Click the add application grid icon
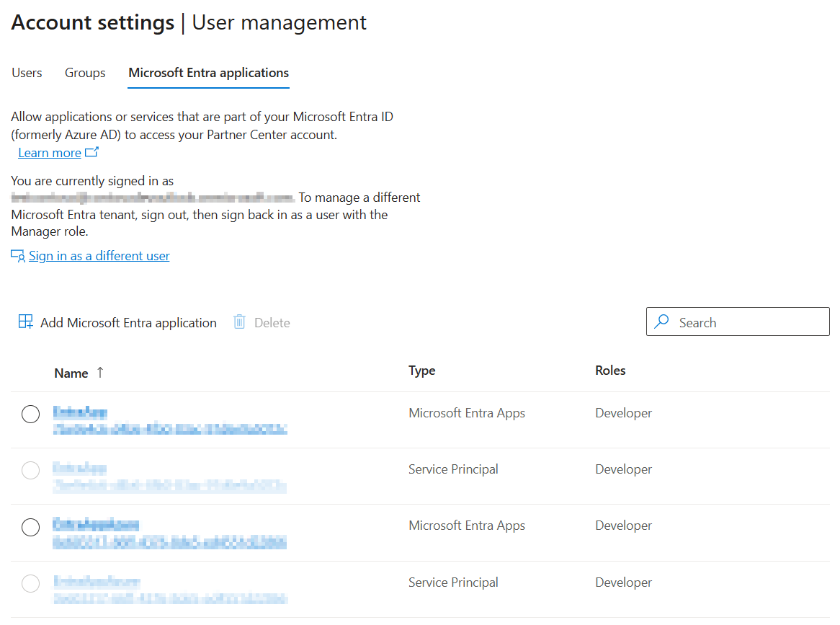The width and height of the screenshot is (840, 625). (x=26, y=322)
